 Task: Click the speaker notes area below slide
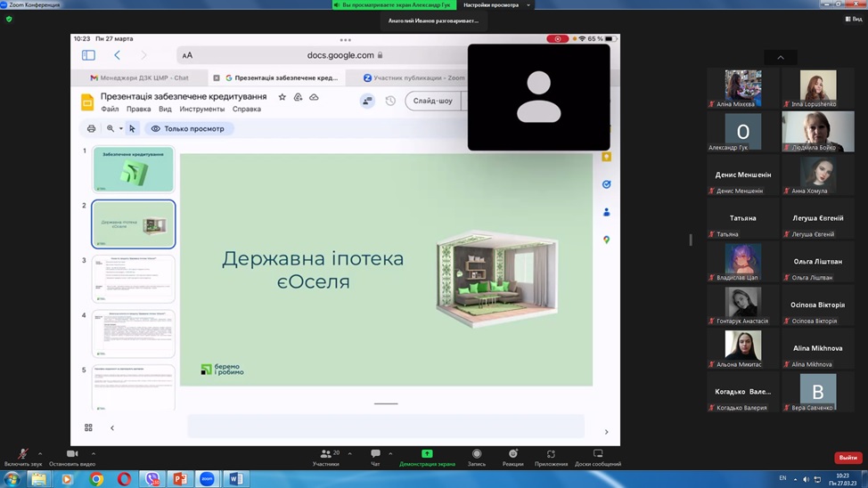(386, 426)
